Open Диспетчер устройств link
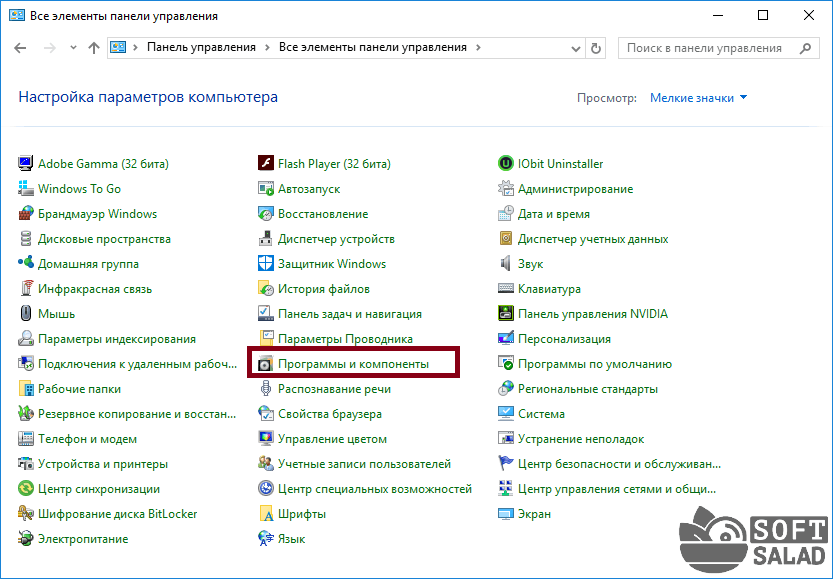This screenshot has height=579, width=833. (x=336, y=239)
